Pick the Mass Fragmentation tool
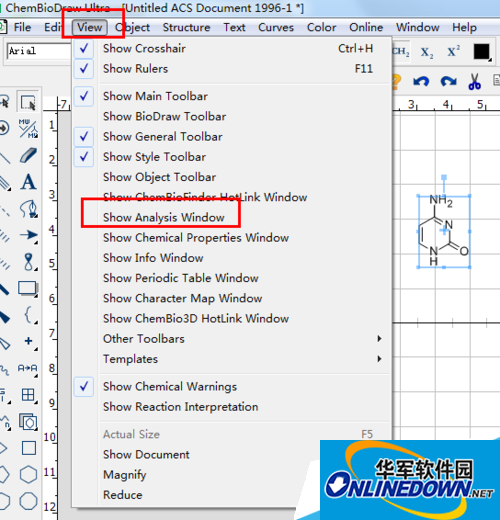The image size is (500, 520). 28,129
